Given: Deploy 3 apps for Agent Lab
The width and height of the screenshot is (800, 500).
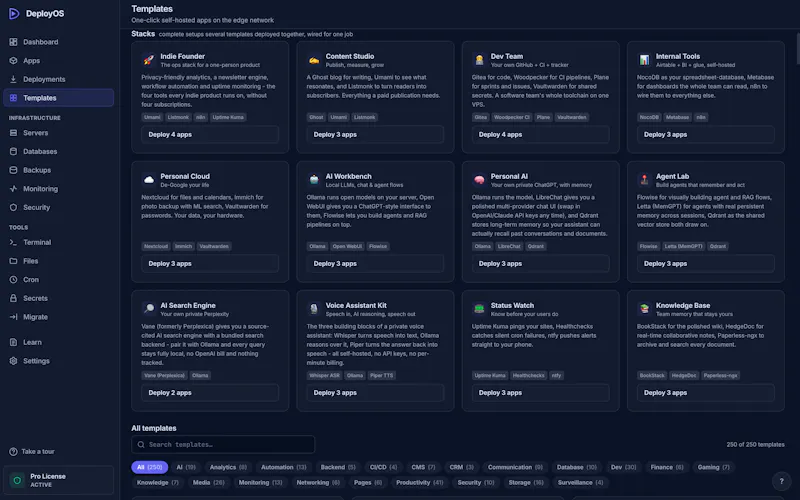Looking at the screenshot, I should pos(706,264).
